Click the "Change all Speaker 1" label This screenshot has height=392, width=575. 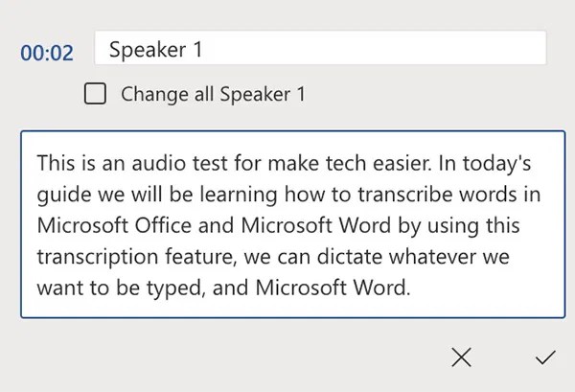213,94
